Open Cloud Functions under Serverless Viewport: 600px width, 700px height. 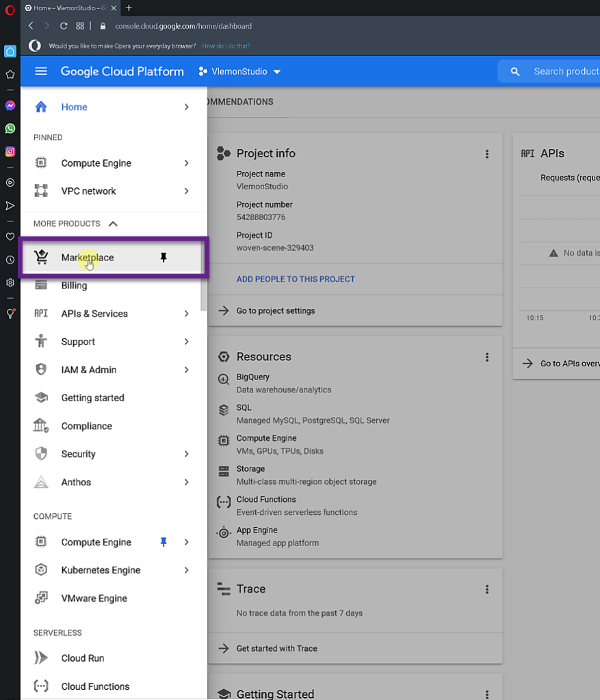[x=95, y=686]
